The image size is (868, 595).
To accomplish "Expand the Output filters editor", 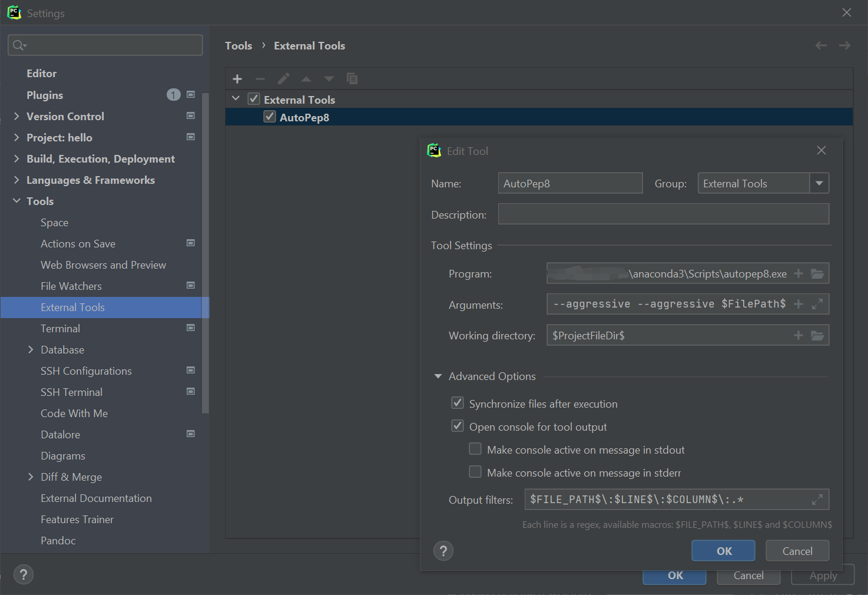I will (x=817, y=499).
